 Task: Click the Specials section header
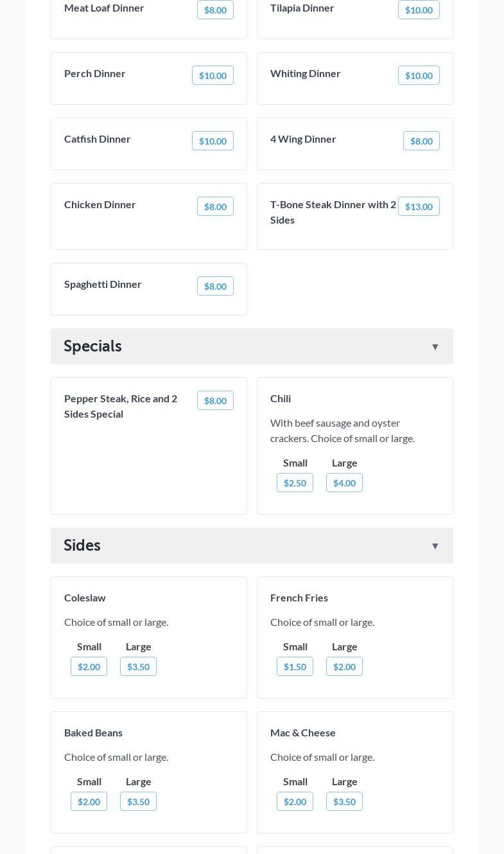point(92,346)
